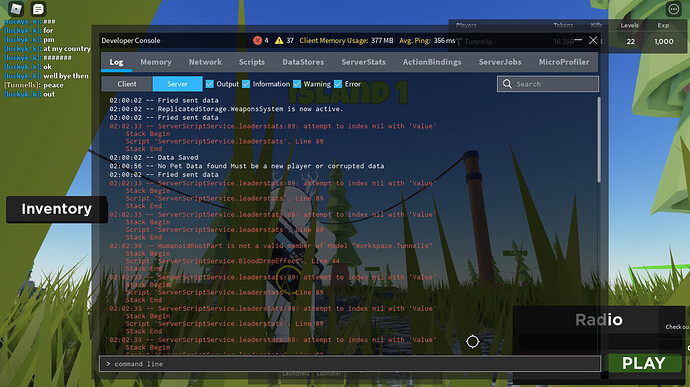The height and width of the screenshot is (387, 690).
Task: Switch to the Scripts tab
Action: [x=252, y=62]
